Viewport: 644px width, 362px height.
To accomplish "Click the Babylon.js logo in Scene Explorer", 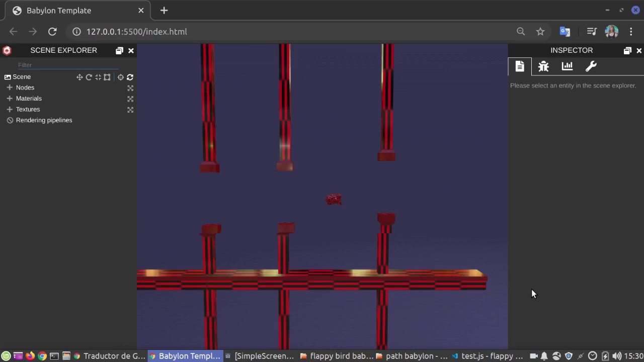I will click(7, 50).
